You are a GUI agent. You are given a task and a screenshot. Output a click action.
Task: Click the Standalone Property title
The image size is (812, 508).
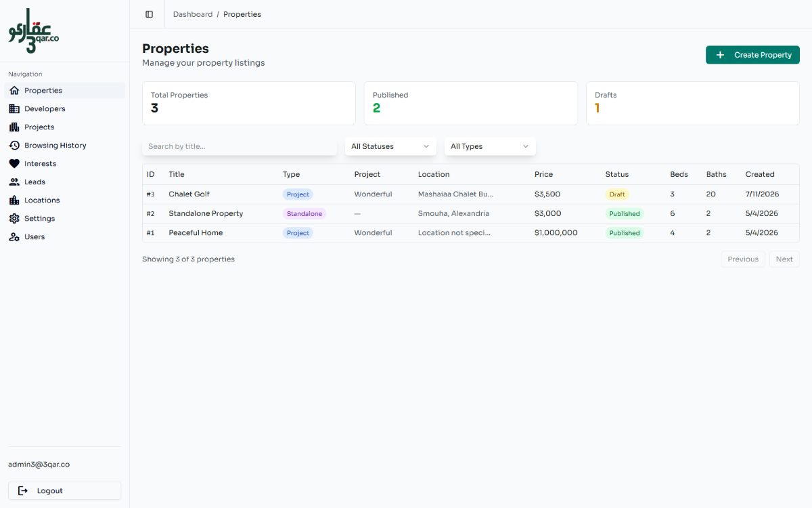click(x=206, y=213)
